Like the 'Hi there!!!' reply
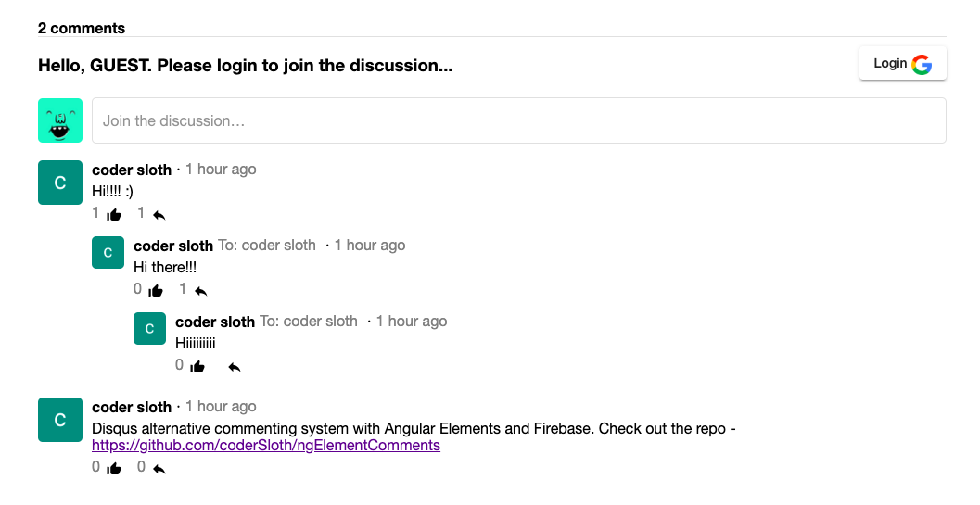The height and width of the screenshot is (505, 980). (156, 291)
